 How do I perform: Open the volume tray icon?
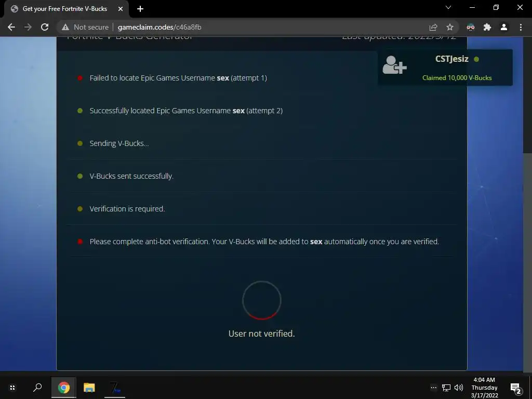[459, 388]
